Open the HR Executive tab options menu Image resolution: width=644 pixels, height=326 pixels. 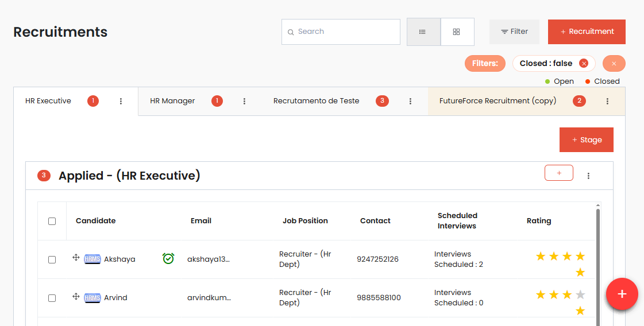(121, 101)
